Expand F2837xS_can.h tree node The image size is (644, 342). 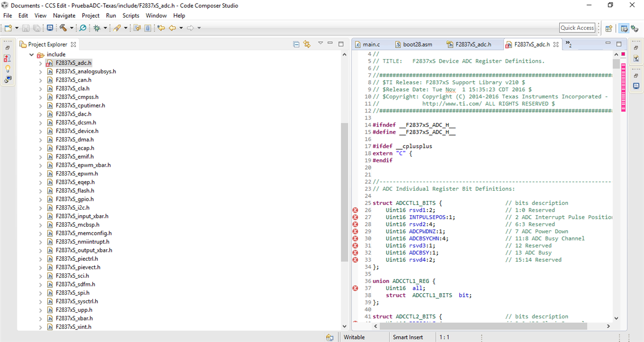click(40, 80)
